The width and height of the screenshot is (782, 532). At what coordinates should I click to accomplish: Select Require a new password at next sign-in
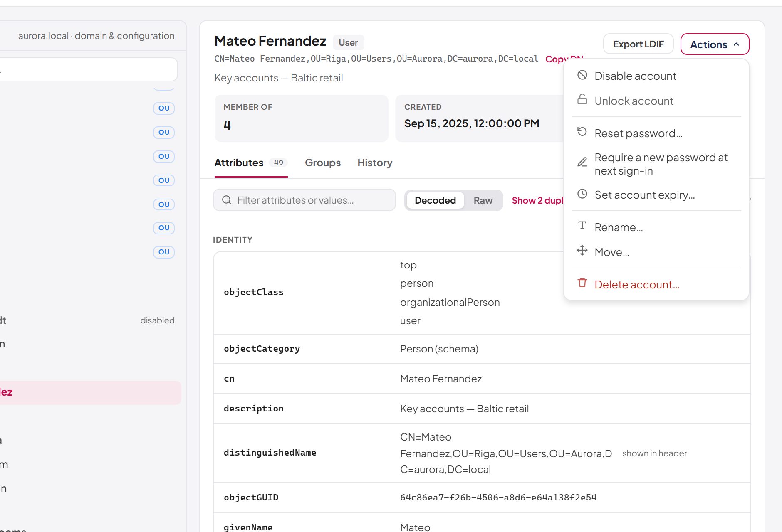656,164
